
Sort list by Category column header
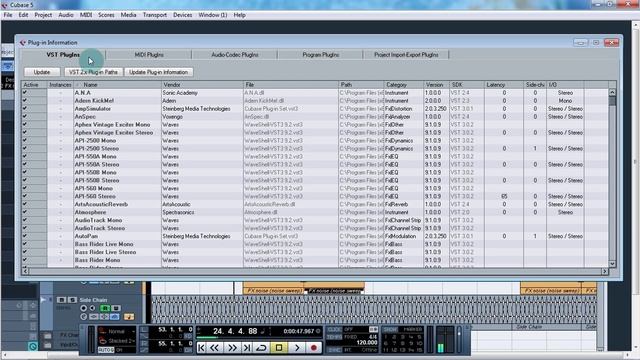404,85
